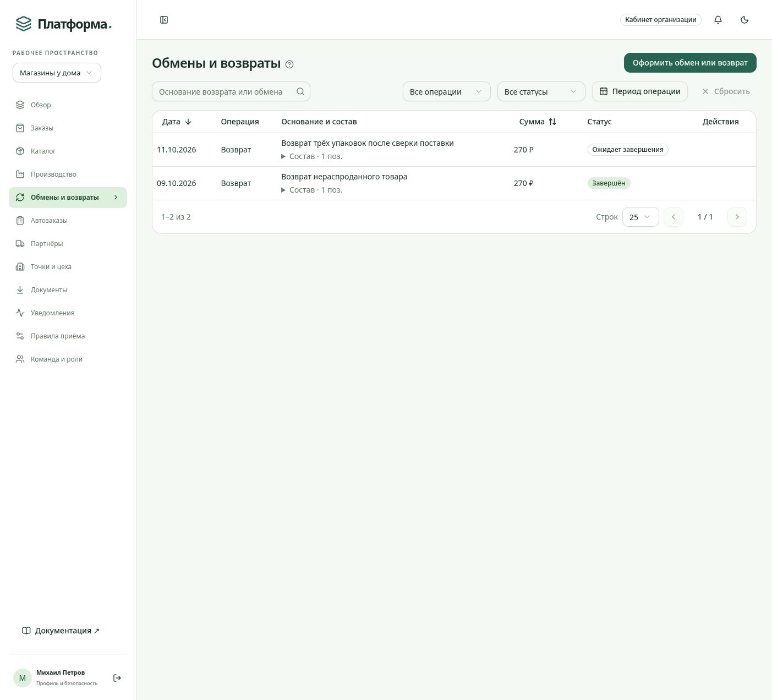Sort table by Дата column

177,122
